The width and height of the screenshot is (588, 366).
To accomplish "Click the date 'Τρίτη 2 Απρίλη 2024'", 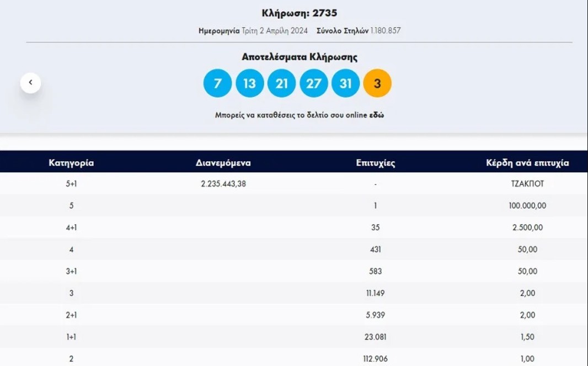I will coord(275,30).
